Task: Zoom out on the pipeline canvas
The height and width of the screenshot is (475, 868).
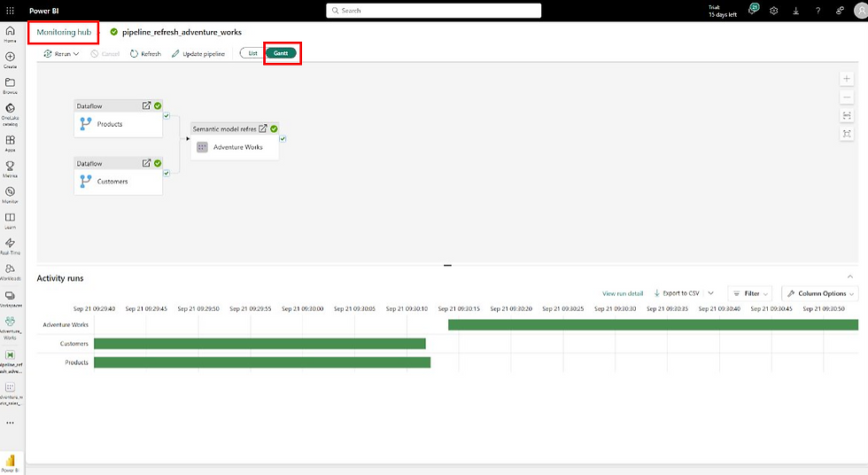Action: (x=847, y=97)
